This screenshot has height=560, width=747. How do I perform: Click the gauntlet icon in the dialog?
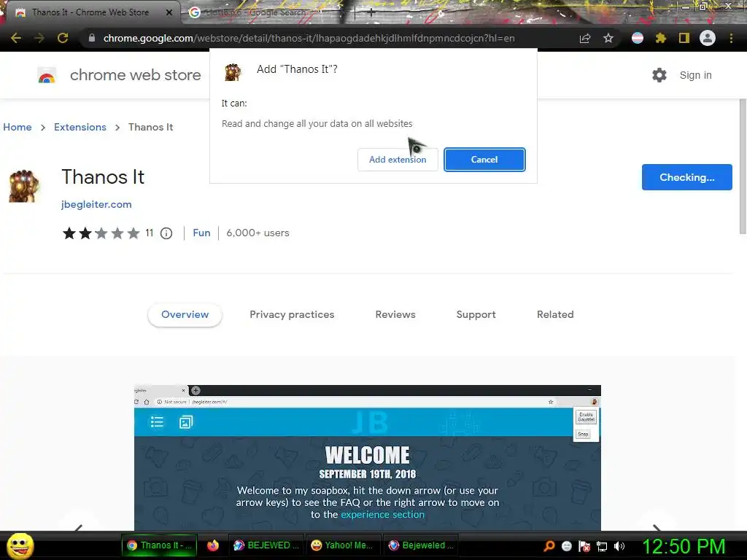click(x=233, y=72)
